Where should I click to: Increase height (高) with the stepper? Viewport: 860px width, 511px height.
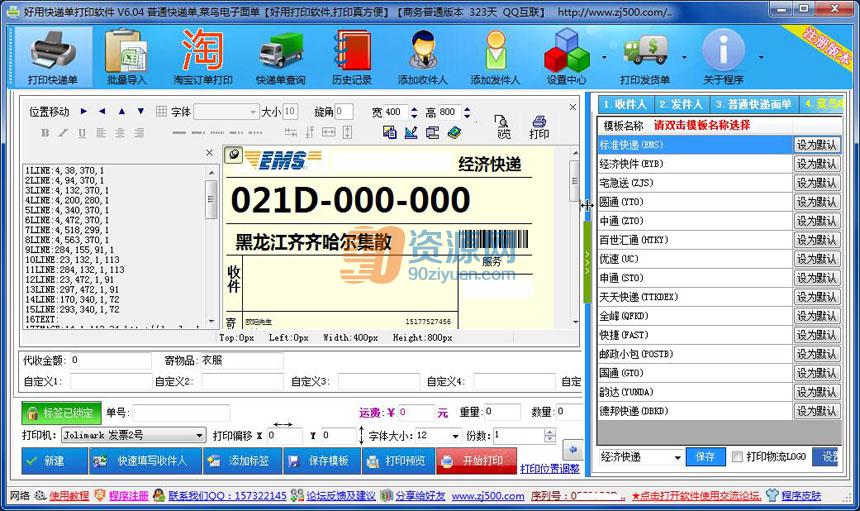coord(467,109)
